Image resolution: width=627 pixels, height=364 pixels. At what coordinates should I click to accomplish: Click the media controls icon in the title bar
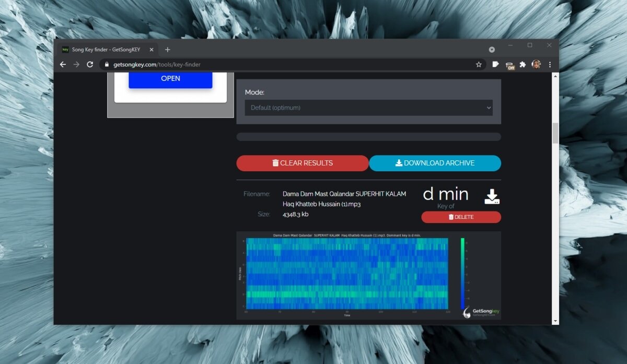click(492, 49)
